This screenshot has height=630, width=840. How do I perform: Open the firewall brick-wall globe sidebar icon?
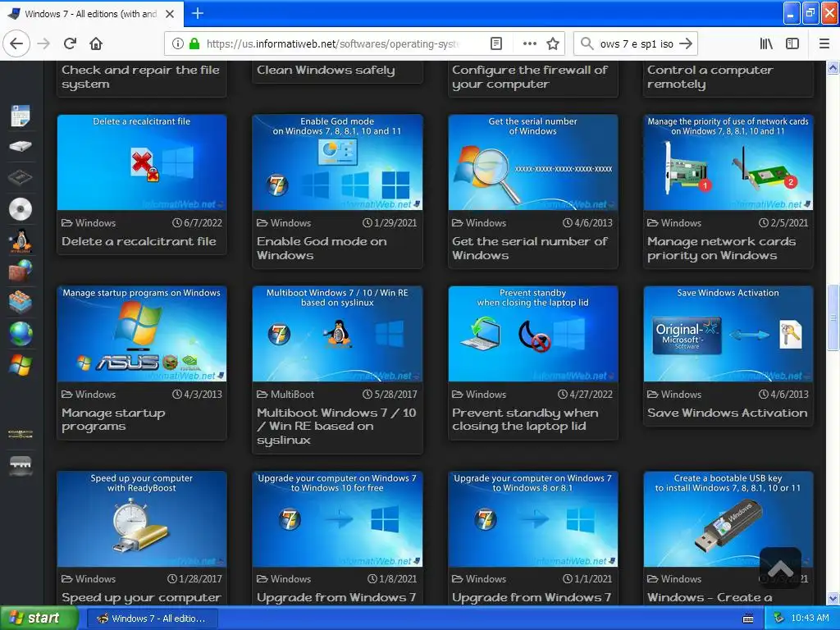point(21,271)
